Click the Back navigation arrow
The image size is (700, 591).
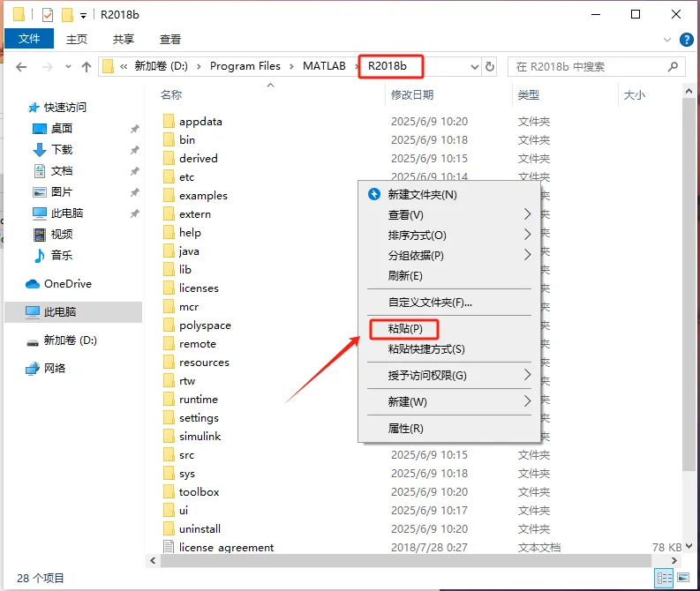[21, 67]
